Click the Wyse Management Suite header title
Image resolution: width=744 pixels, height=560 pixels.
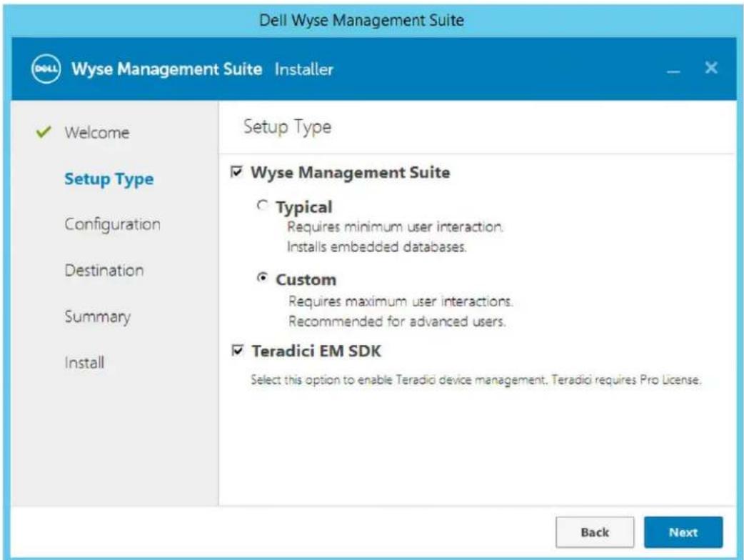click(x=167, y=69)
